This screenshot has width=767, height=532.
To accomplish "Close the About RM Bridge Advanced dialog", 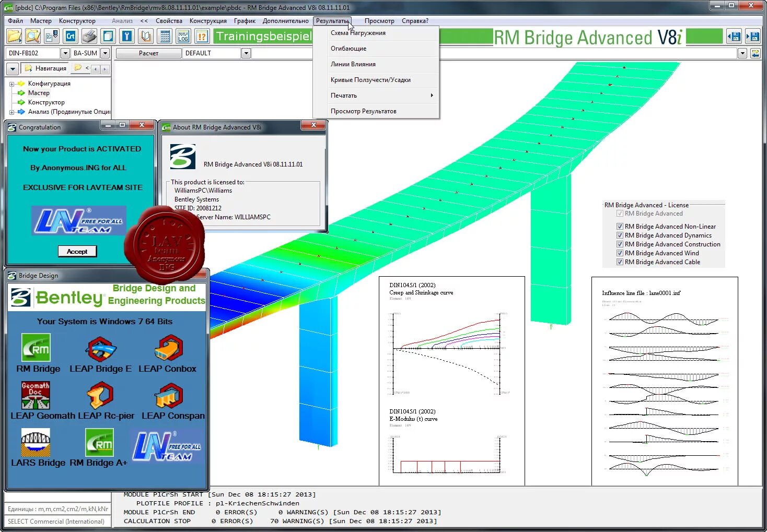I will (x=313, y=125).
